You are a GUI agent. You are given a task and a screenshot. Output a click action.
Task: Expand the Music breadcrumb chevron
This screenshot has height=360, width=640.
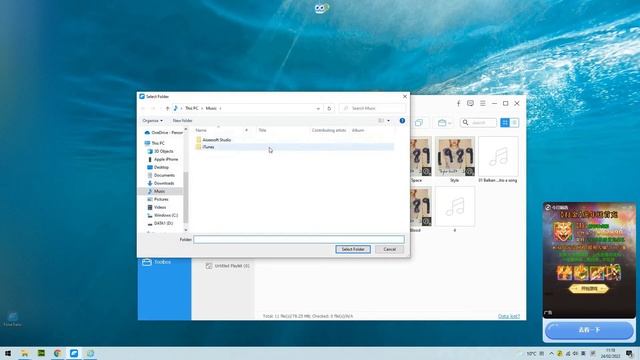220,108
